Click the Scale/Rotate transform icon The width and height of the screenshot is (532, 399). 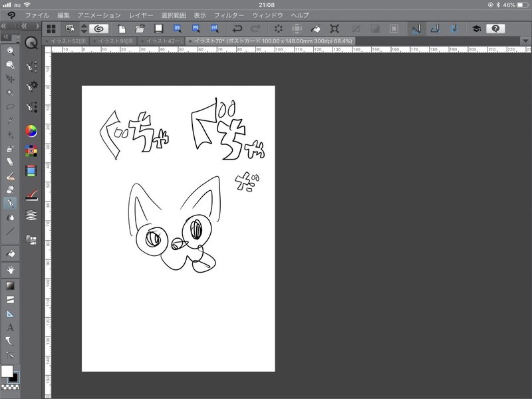334,29
